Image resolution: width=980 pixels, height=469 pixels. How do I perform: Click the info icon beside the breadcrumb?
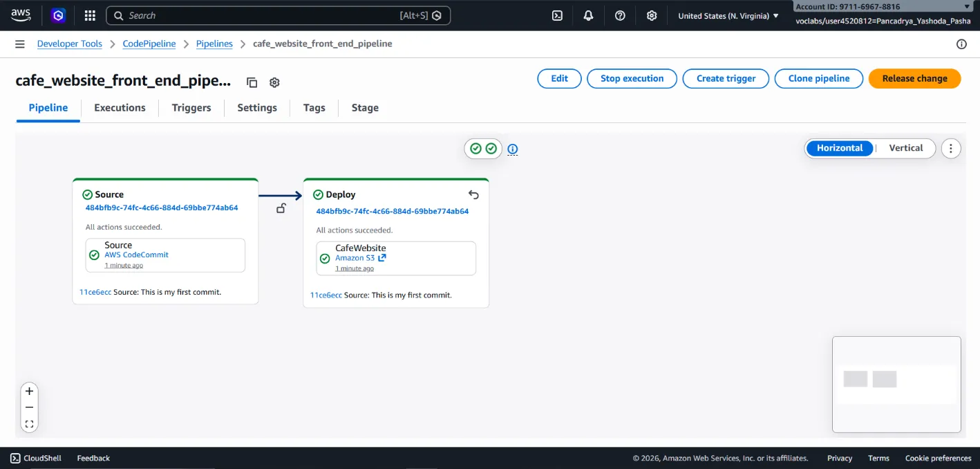point(961,44)
